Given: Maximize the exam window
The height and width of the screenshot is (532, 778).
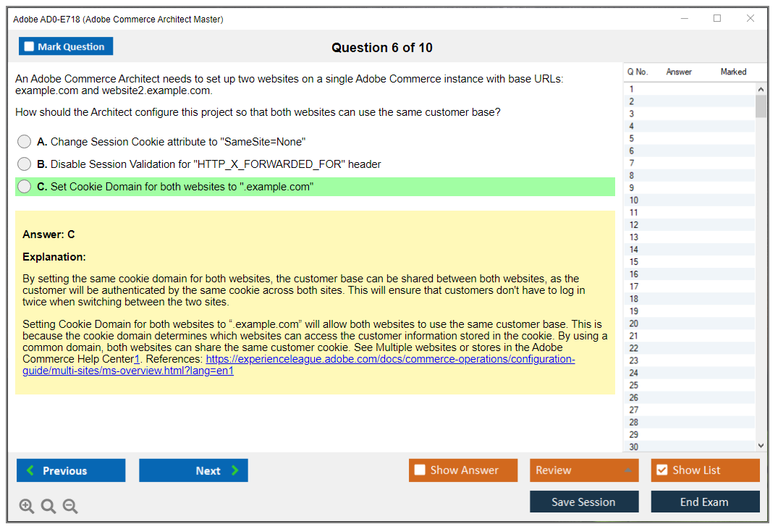Looking at the screenshot, I should click(717, 19).
